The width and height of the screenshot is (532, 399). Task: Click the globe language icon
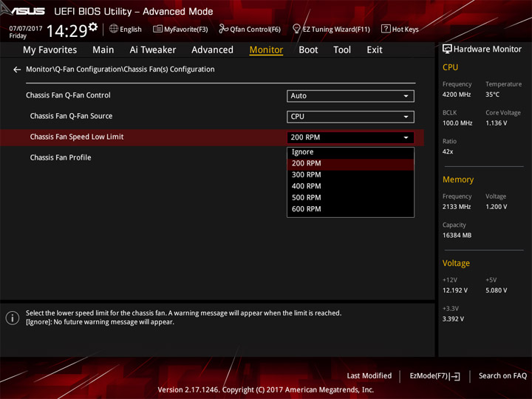point(114,29)
